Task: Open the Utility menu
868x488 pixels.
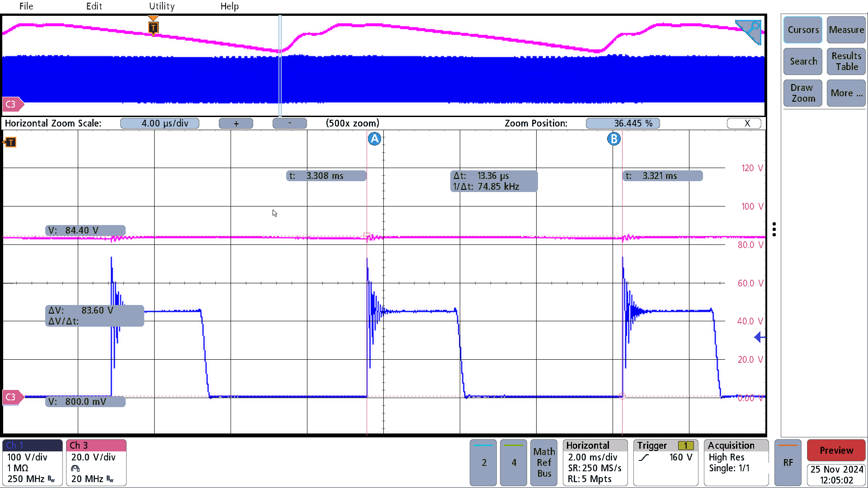Action: tap(162, 6)
